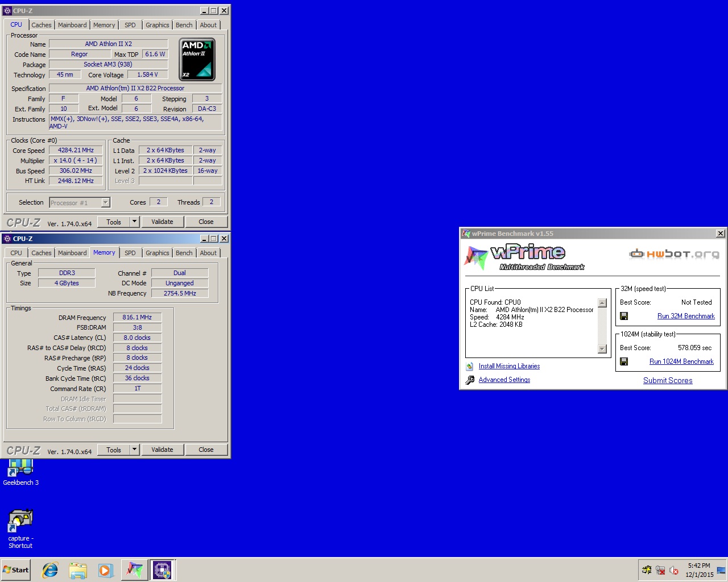Screen dimensions: 728x582
Task: Click the Install Missing Libraries icon
Action: [470, 367]
